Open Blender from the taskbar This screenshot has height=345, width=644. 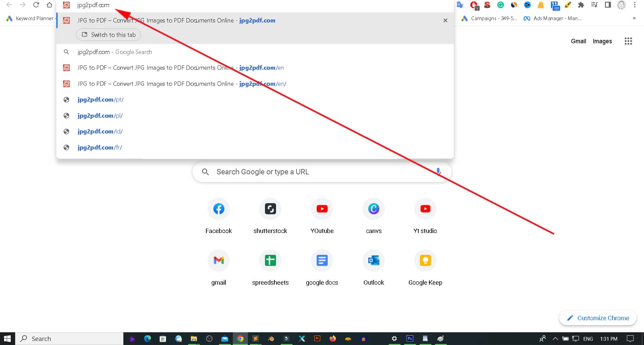(271, 339)
